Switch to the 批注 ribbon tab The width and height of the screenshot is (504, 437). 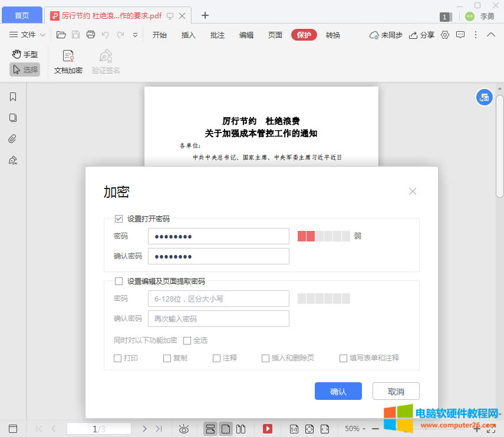pos(217,35)
